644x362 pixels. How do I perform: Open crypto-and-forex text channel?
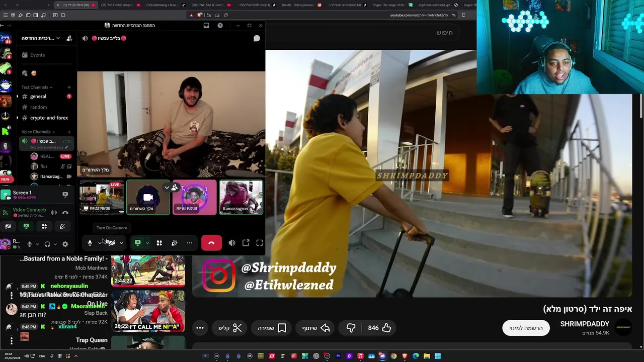[x=49, y=118]
